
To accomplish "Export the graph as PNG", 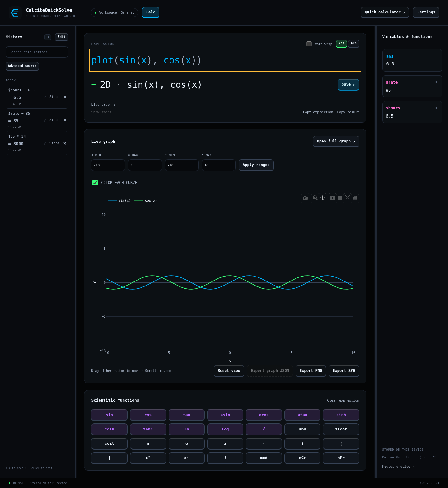I will point(311,371).
